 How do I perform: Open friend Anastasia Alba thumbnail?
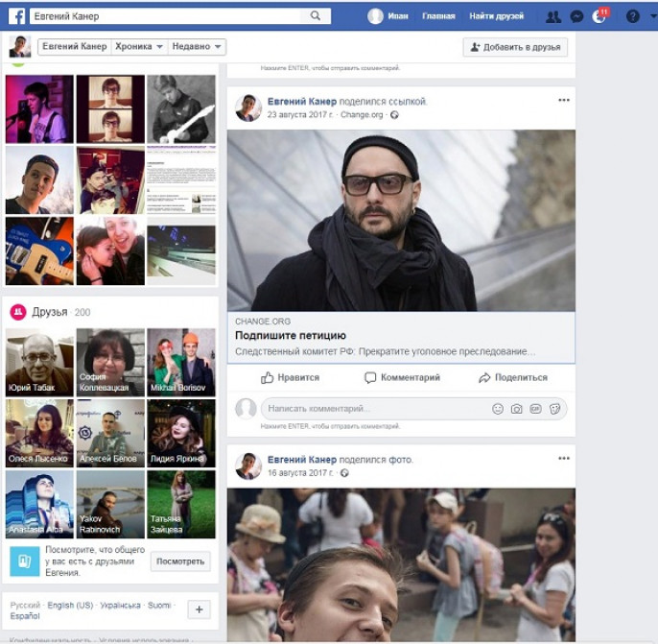(x=39, y=504)
